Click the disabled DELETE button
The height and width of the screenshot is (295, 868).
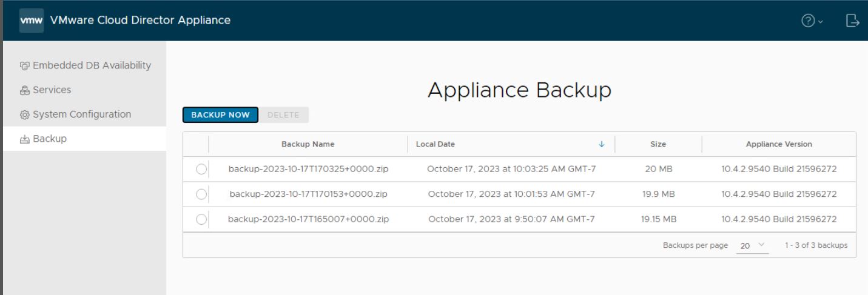[285, 114]
